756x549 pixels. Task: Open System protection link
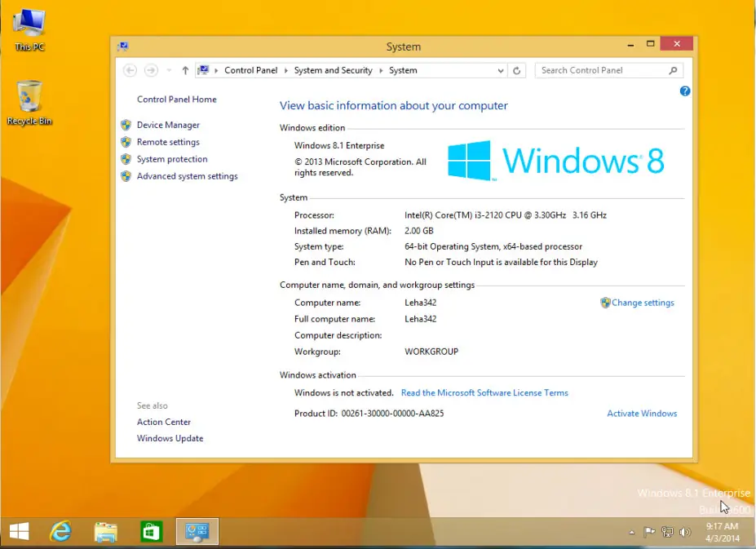click(x=171, y=159)
